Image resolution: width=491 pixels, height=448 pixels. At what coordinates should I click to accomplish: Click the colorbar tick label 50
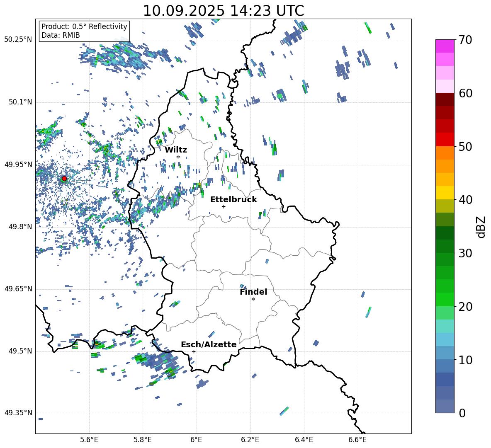465,147
